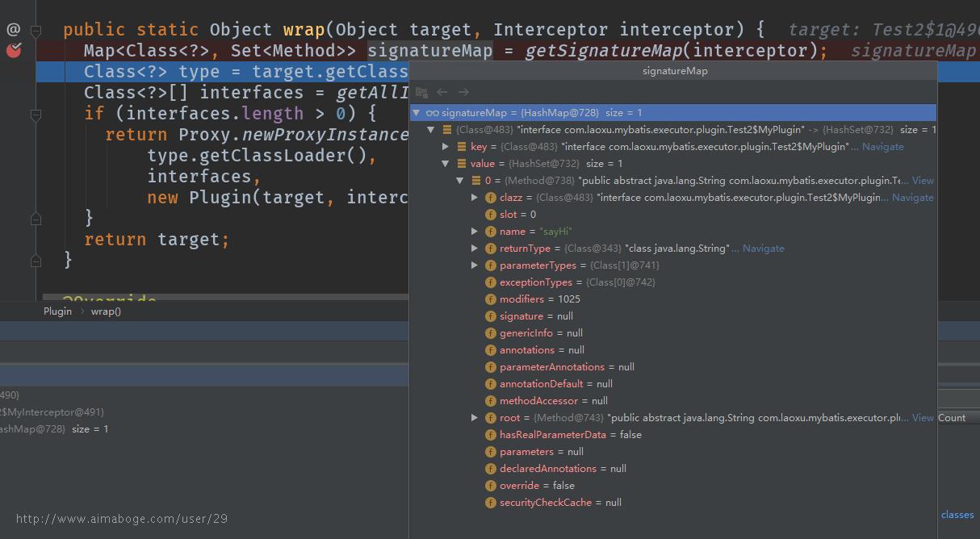The image size is (980, 539).
Task: Click the field icon beside parameterAnnotations
Action: click(x=491, y=367)
